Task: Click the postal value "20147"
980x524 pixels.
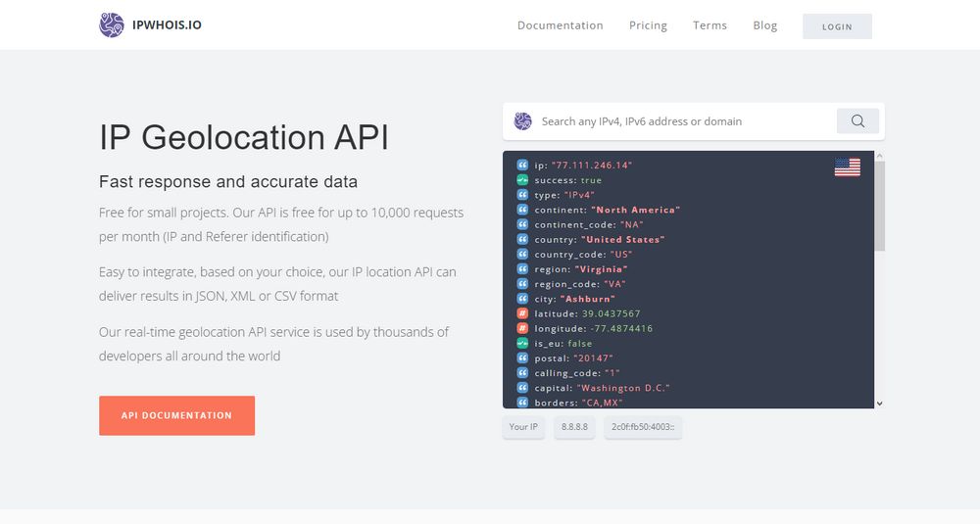Action: pos(593,358)
